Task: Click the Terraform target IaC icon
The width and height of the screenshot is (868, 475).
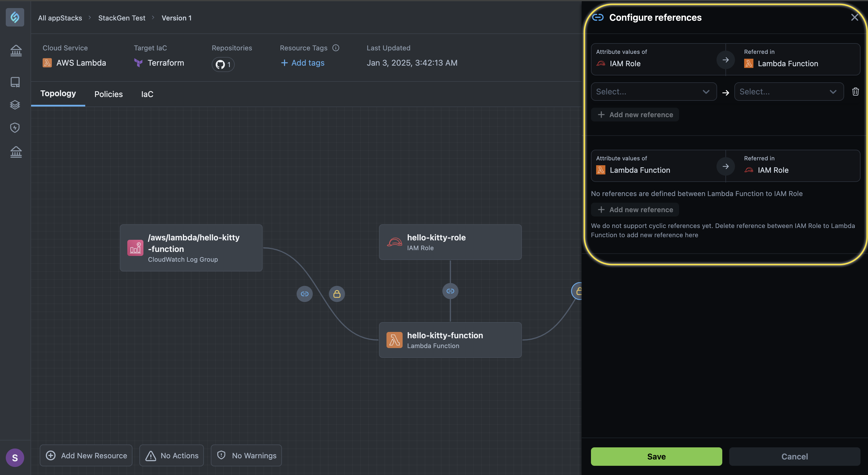Action: click(138, 63)
